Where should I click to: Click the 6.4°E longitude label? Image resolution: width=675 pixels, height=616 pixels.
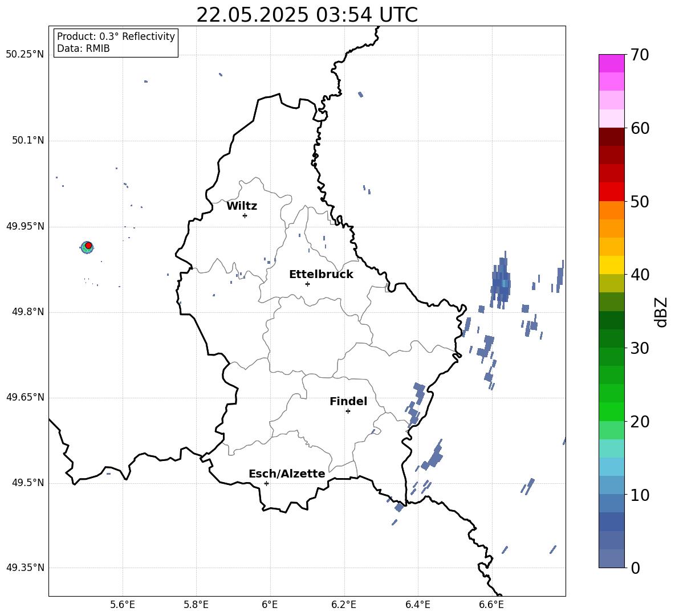(417, 605)
